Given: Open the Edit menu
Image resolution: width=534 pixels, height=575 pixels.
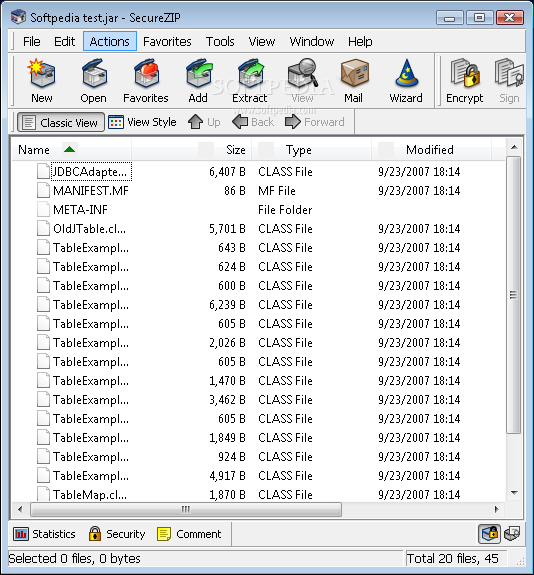Looking at the screenshot, I should pos(65,41).
